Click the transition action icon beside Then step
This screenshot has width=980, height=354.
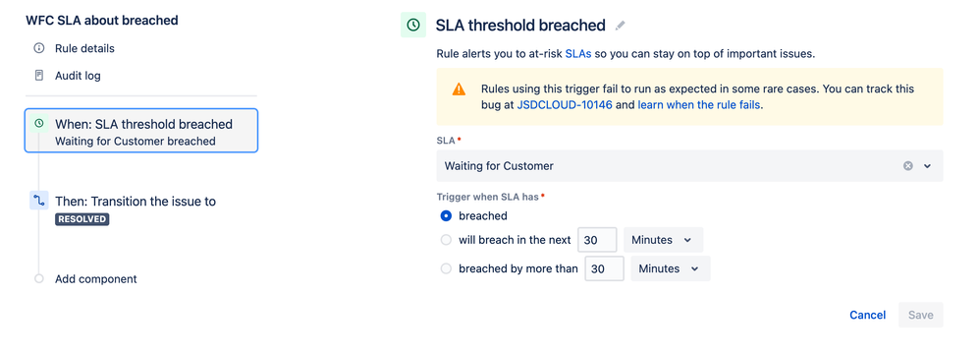pyautogui.click(x=38, y=201)
